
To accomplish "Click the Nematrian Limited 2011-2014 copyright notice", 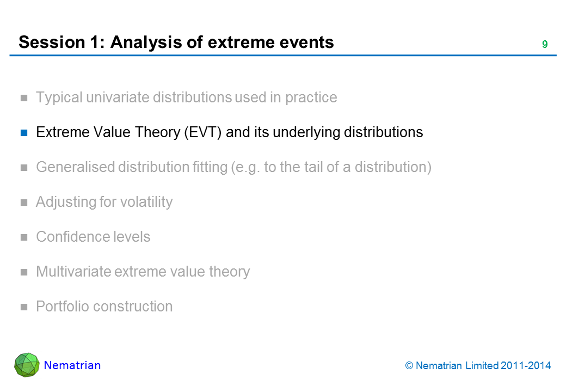I will point(478,366).
